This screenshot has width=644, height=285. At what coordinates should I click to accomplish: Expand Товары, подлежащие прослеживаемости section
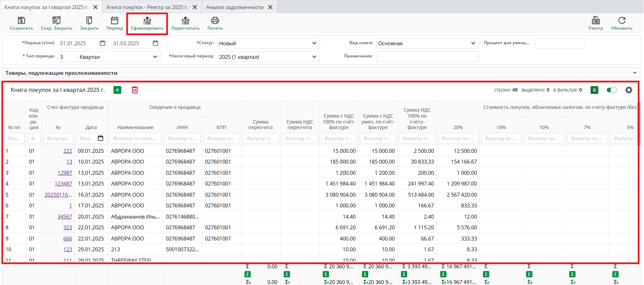pyautogui.click(x=635, y=73)
